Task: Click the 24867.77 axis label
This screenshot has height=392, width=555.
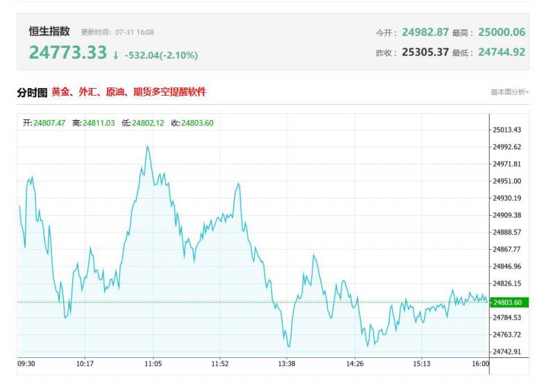Action: coord(507,249)
